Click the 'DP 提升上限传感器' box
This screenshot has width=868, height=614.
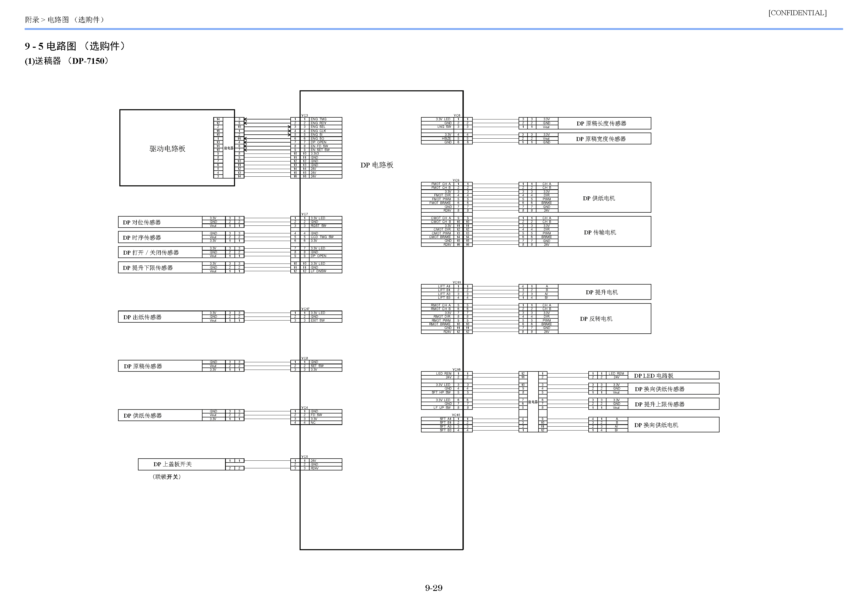click(674, 404)
